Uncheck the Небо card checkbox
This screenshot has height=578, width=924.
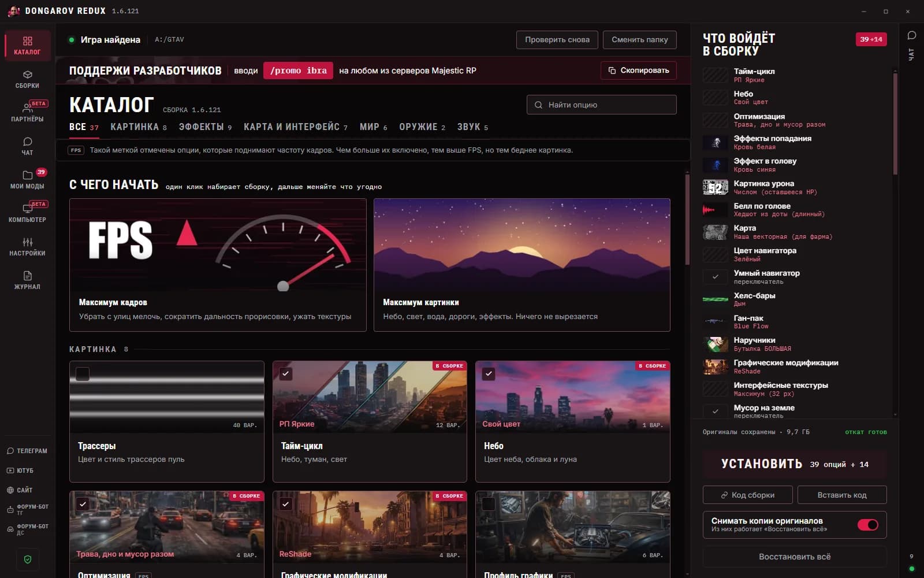[x=489, y=374]
